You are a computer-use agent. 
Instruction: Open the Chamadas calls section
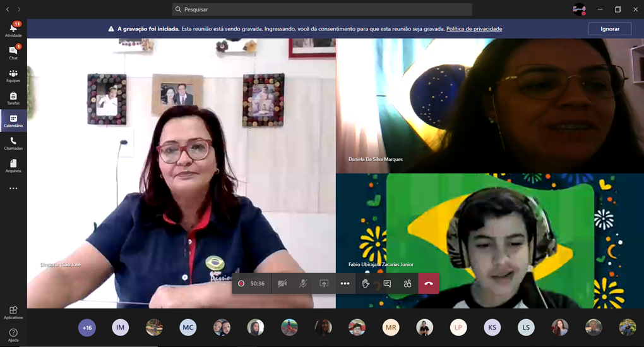(x=13, y=143)
